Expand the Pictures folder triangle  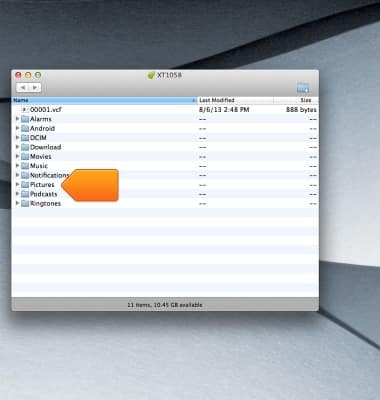click(17, 184)
